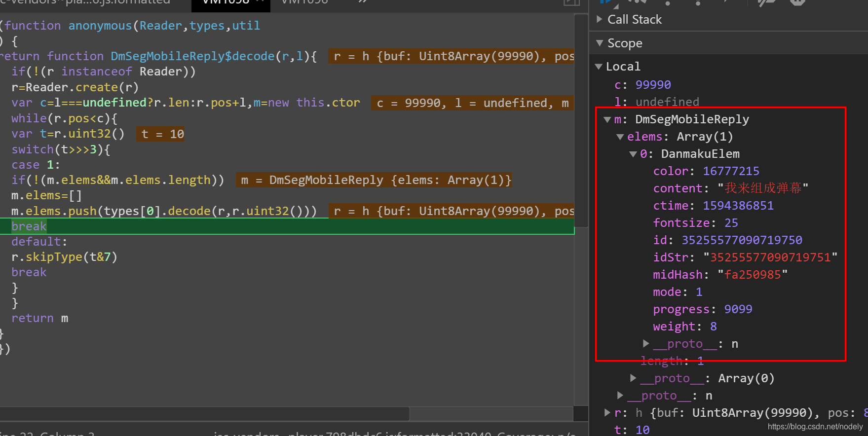This screenshot has height=436, width=868.
Task: Click the 'while(r.pos<c){' code line
Action: click(x=65, y=118)
